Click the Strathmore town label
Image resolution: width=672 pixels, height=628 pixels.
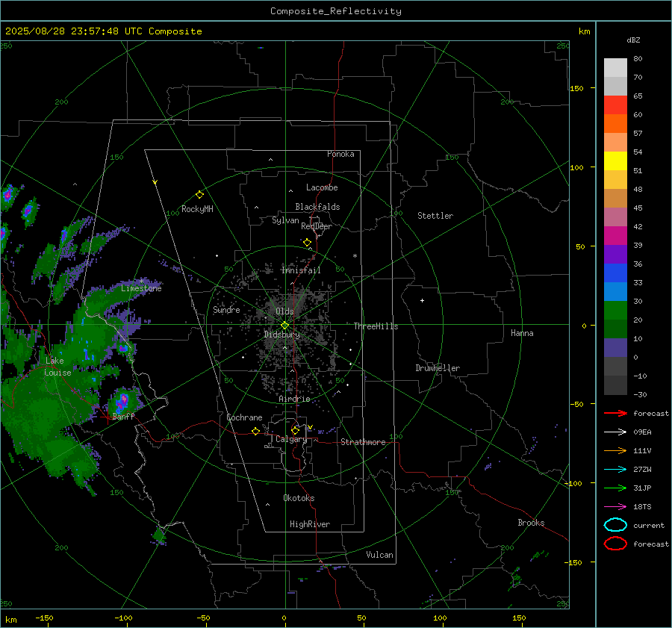tap(363, 442)
